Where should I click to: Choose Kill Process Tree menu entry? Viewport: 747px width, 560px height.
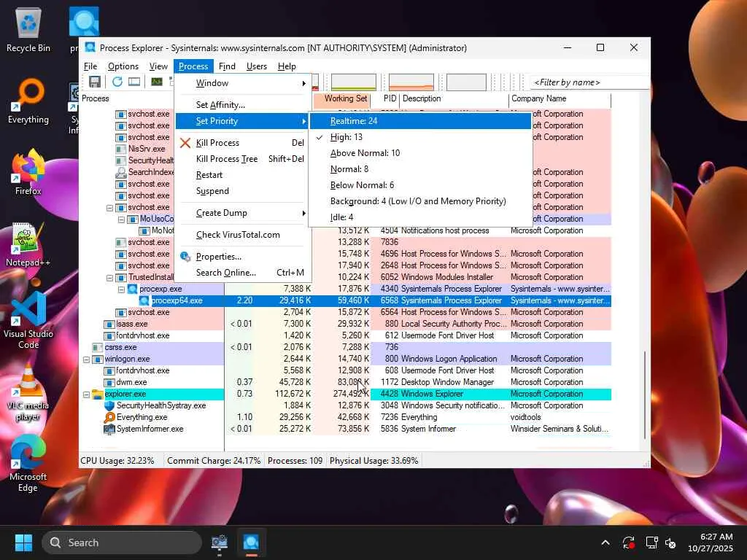[243, 159]
